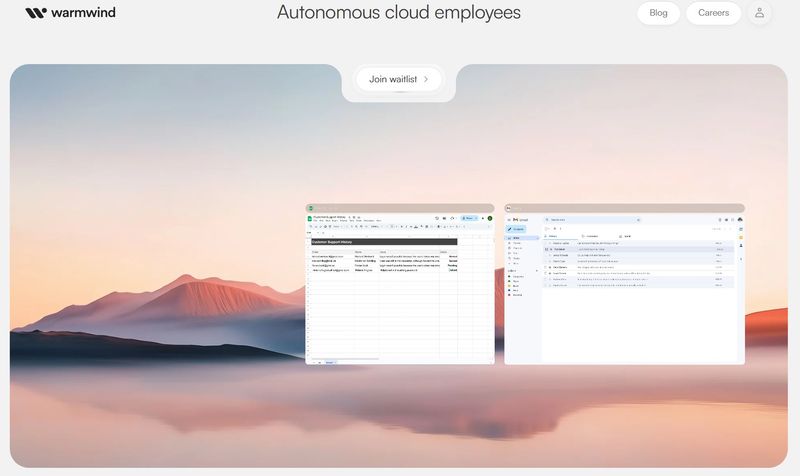
Task: Click Sheets home logo icon
Action: 310,218
